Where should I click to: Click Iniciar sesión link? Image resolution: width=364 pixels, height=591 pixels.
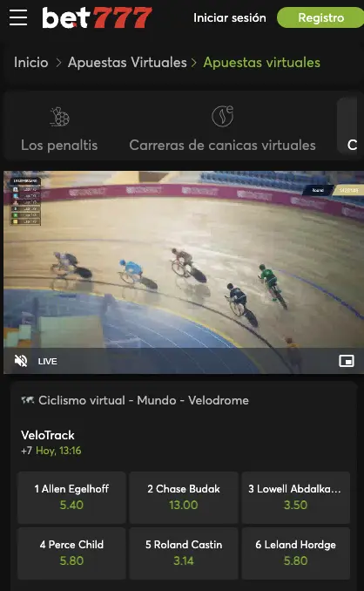pyautogui.click(x=230, y=17)
